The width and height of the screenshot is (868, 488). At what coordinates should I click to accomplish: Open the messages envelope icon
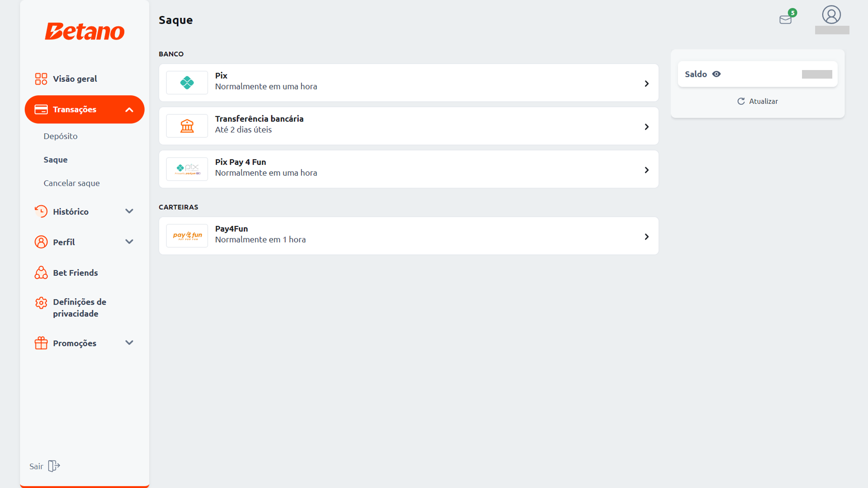(786, 19)
